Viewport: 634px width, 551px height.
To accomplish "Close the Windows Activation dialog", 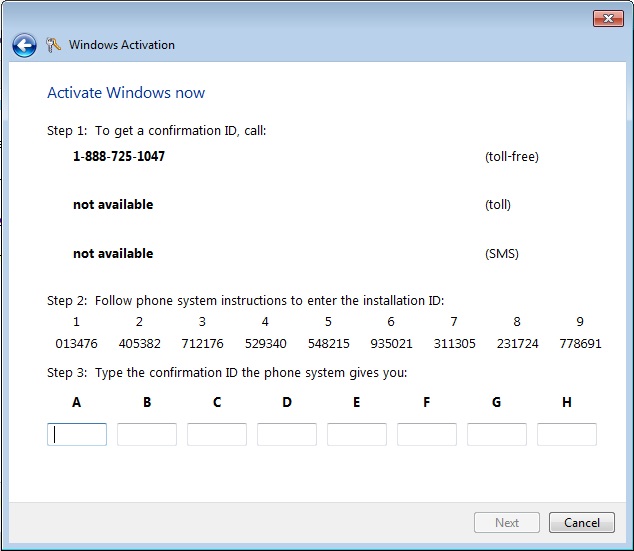I will pyautogui.click(x=608, y=19).
